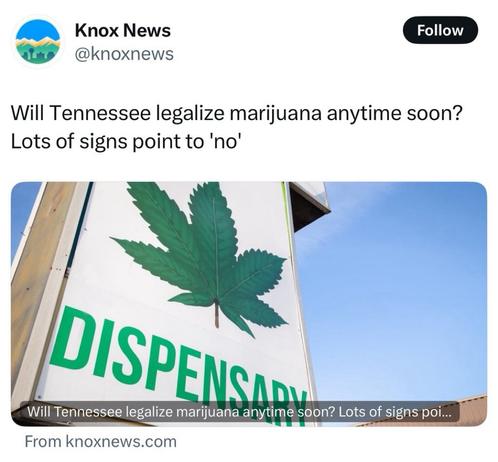Open the headline caption overlay on the image
The width and height of the screenshot is (498, 462).
tap(239, 412)
